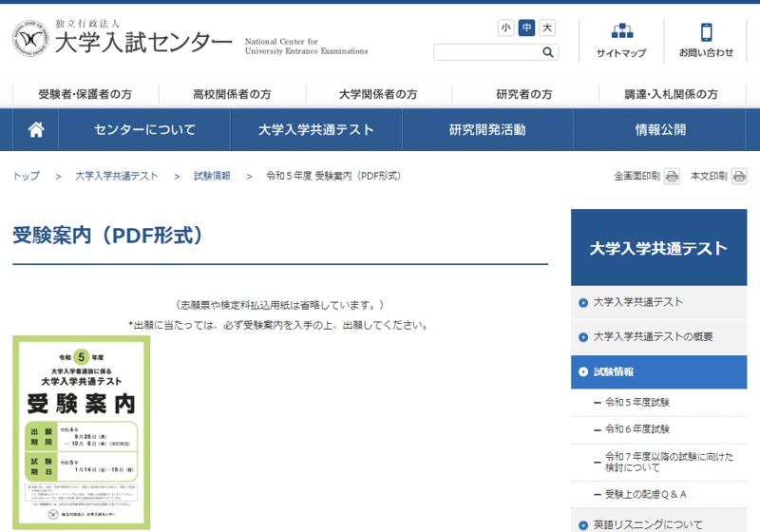The height and width of the screenshot is (532, 760).
Task: Click the printer icon beside 全画面印刷
Action: click(672, 176)
